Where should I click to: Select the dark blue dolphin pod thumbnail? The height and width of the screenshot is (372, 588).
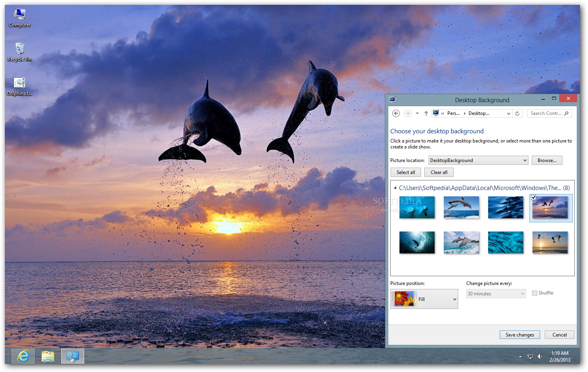506,207
